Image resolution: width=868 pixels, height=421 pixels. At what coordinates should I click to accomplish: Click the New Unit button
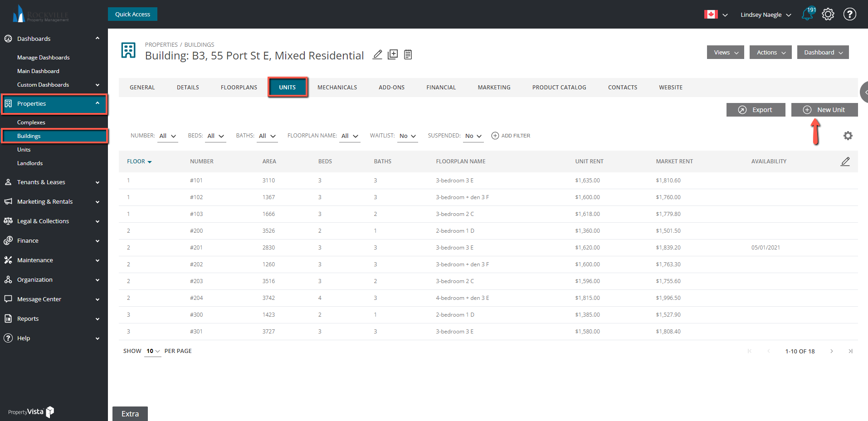[x=824, y=110]
